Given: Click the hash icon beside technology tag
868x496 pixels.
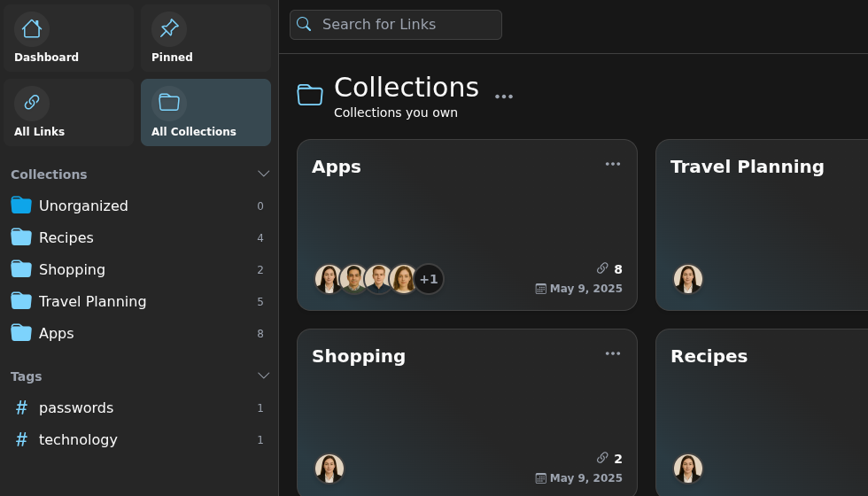Looking at the screenshot, I should pos(21,439).
